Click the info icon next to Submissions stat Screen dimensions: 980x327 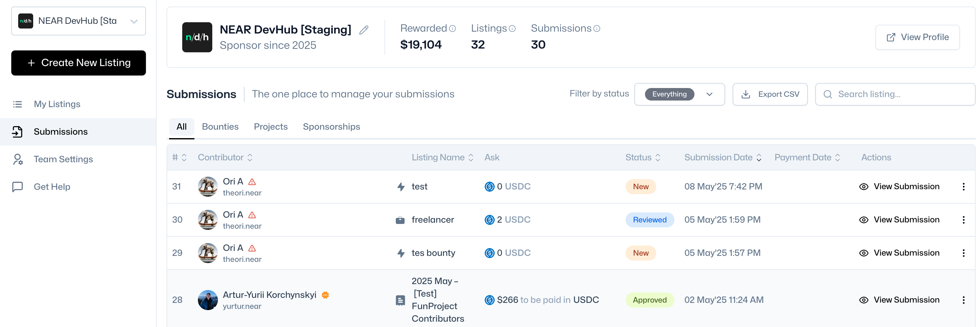point(596,29)
